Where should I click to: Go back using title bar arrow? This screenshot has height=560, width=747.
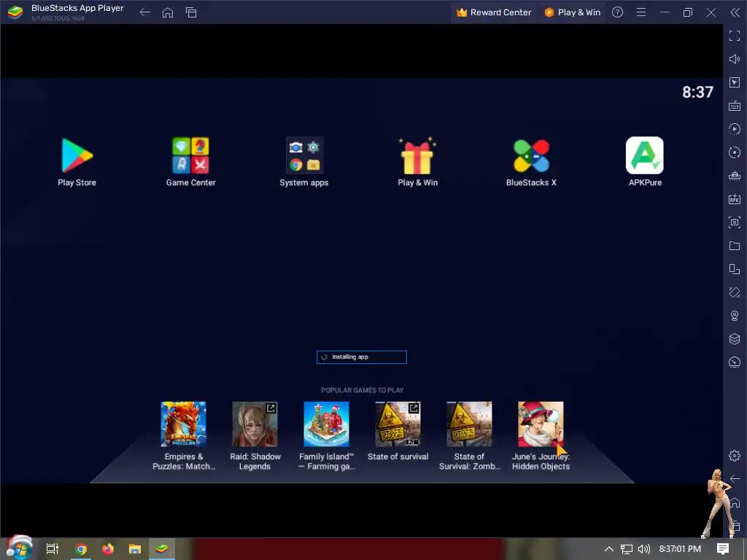click(x=145, y=12)
